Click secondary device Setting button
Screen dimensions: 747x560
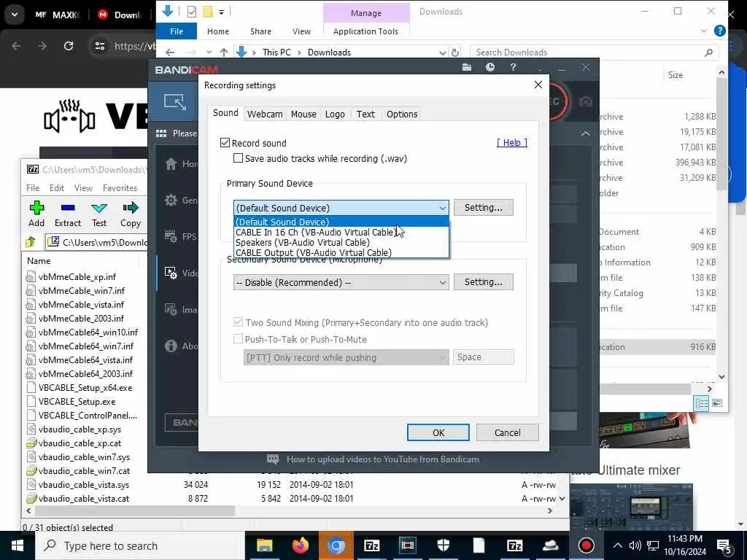[x=483, y=282]
